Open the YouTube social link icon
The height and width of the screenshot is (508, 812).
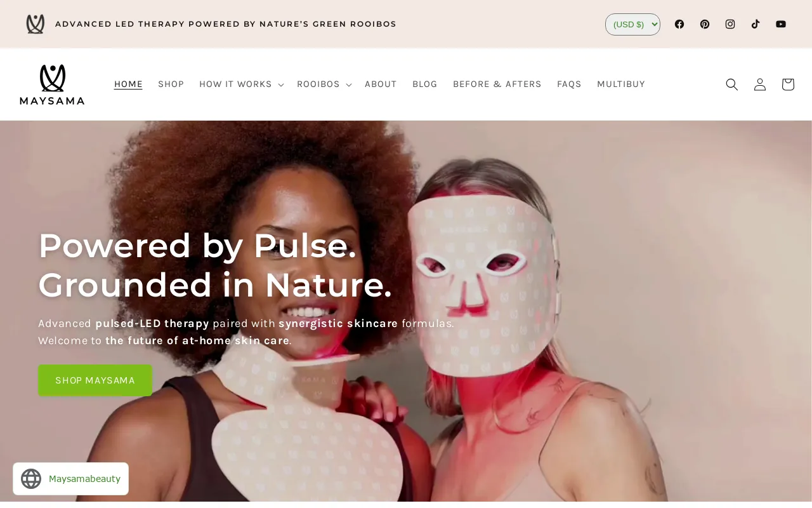coord(781,24)
